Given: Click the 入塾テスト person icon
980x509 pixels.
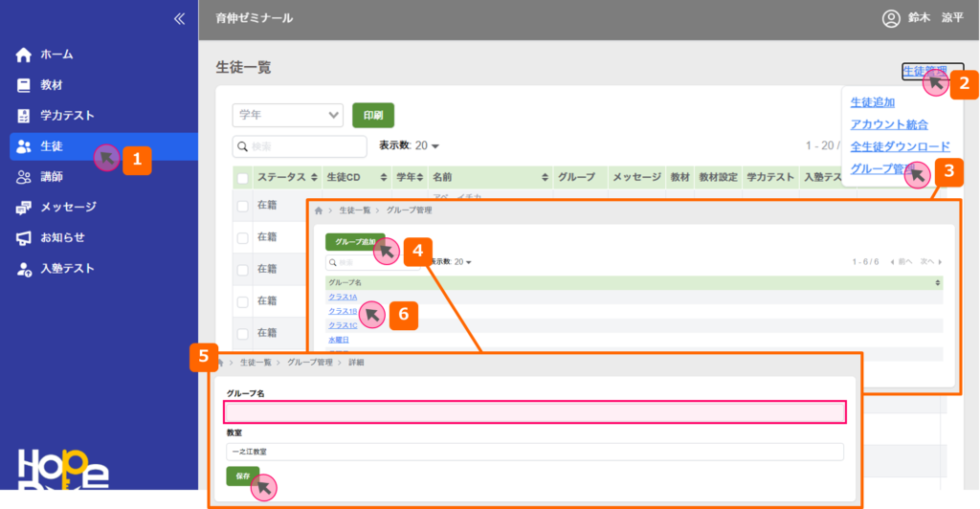Looking at the screenshot, I should coord(24,269).
